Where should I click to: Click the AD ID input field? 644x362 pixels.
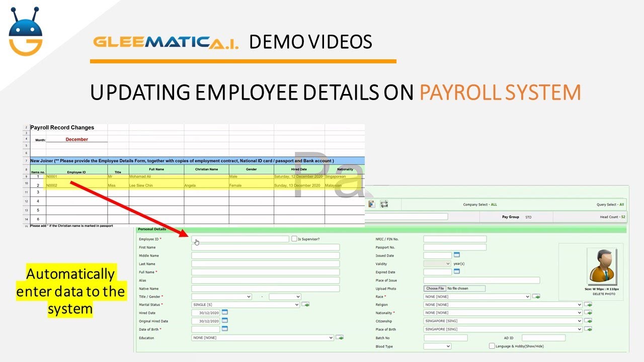544,338
